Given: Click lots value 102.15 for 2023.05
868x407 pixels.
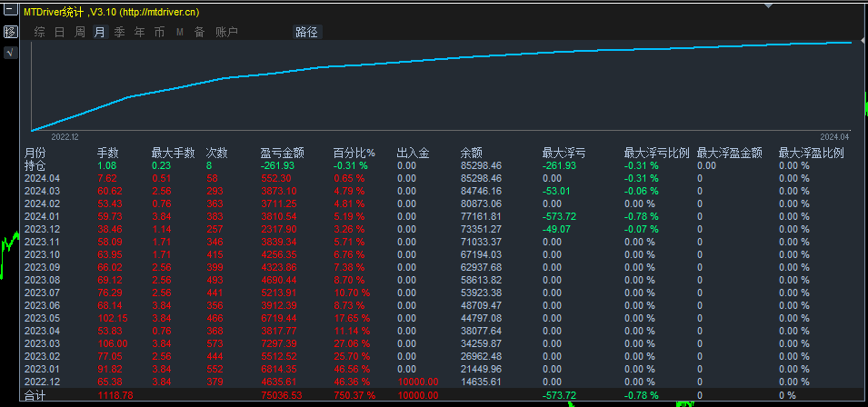Looking at the screenshot, I should (x=113, y=318).
